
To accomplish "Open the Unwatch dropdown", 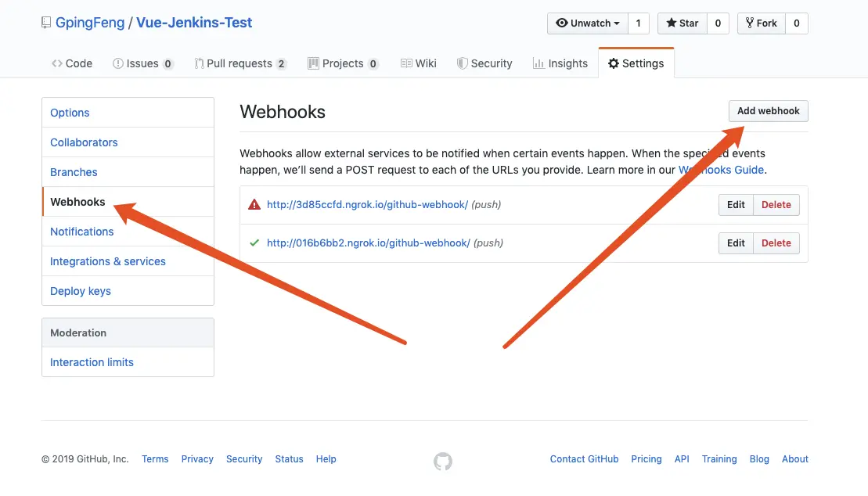I will click(x=587, y=23).
